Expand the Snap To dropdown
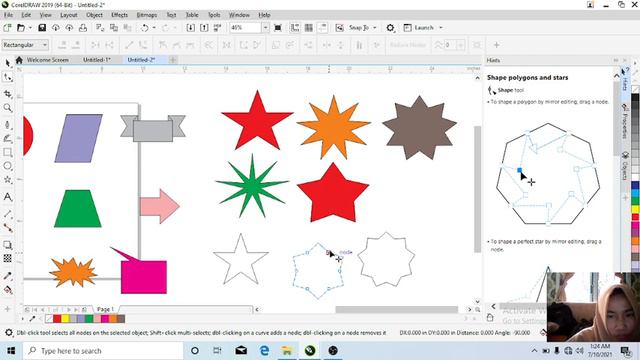Viewport: 640px width, 360px height. [x=375, y=28]
